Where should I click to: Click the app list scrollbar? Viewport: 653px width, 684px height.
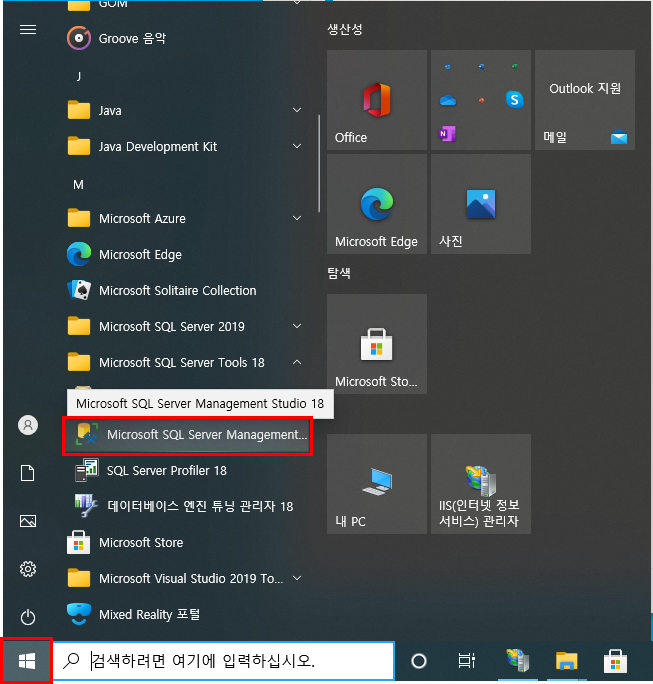(319, 164)
